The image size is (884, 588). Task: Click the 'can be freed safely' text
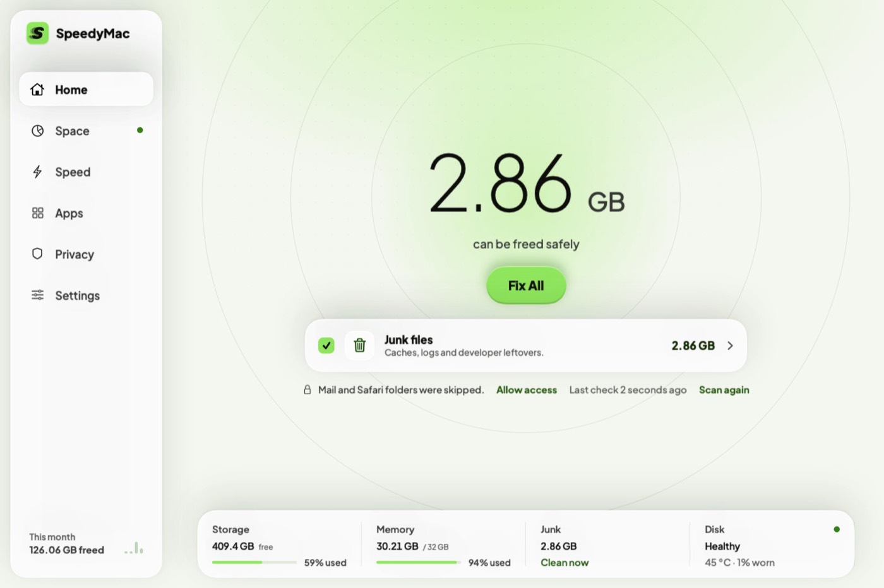(x=526, y=244)
